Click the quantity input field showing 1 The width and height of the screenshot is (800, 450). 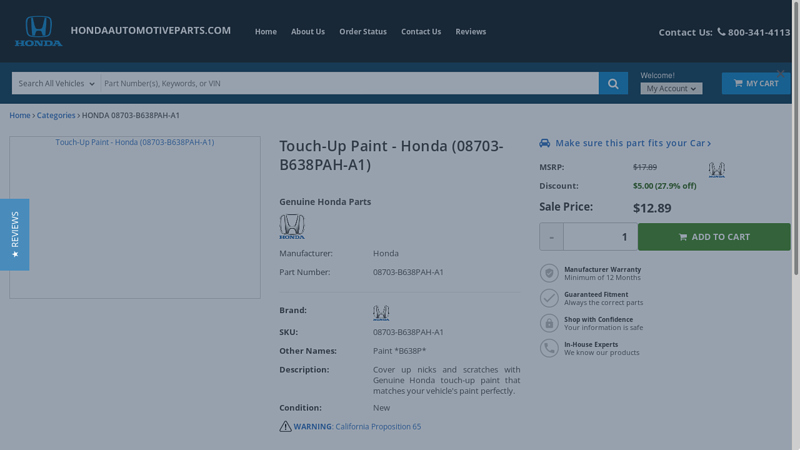tap(601, 237)
